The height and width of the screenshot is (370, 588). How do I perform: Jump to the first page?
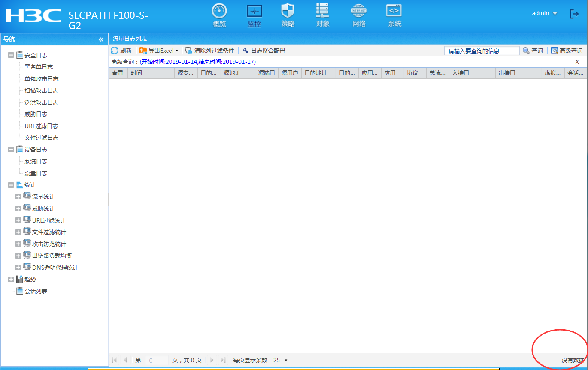pyautogui.click(x=114, y=360)
